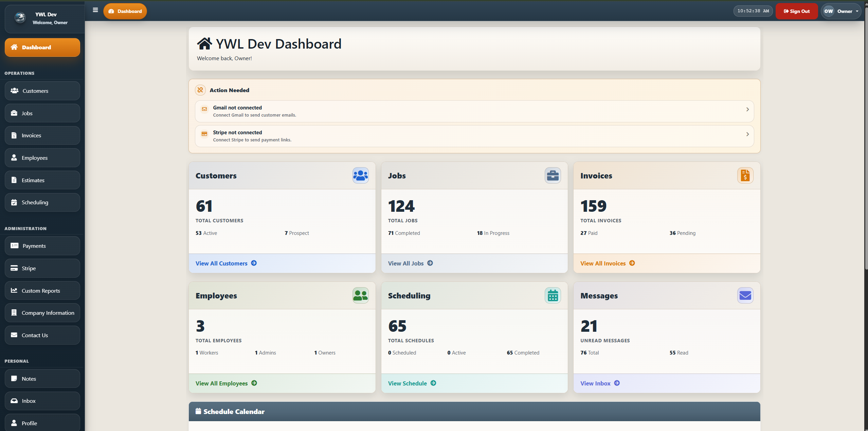Screen dimensions: 868x431
Task: Click arrow icon next to View Schedule
Action: (433, 383)
